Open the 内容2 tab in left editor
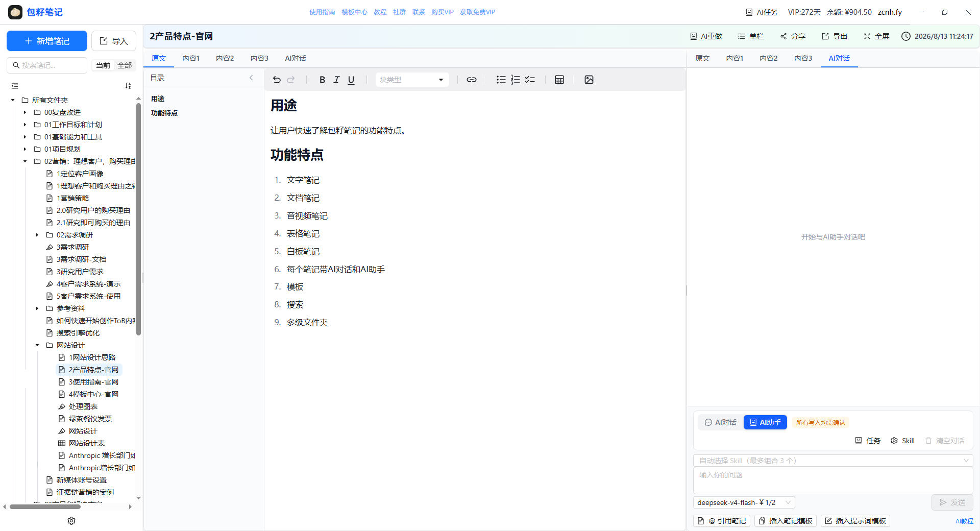 tap(225, 58)
